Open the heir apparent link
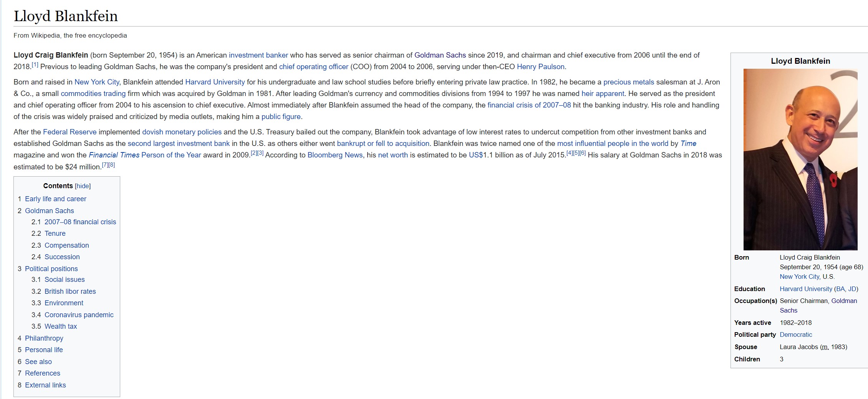The height and width of the screenshot is (399, 868). pyautogui.click(x=603, y=94)
